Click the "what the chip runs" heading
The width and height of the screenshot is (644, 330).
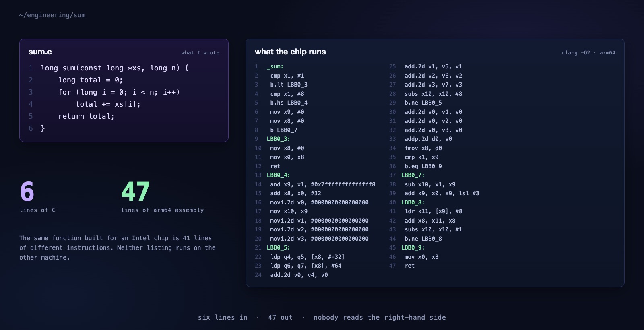click(290, 52)
